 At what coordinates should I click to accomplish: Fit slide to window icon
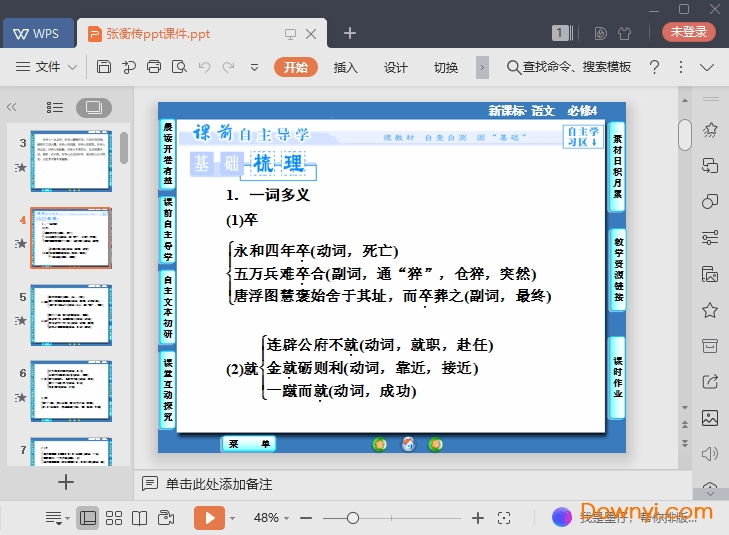504,518
